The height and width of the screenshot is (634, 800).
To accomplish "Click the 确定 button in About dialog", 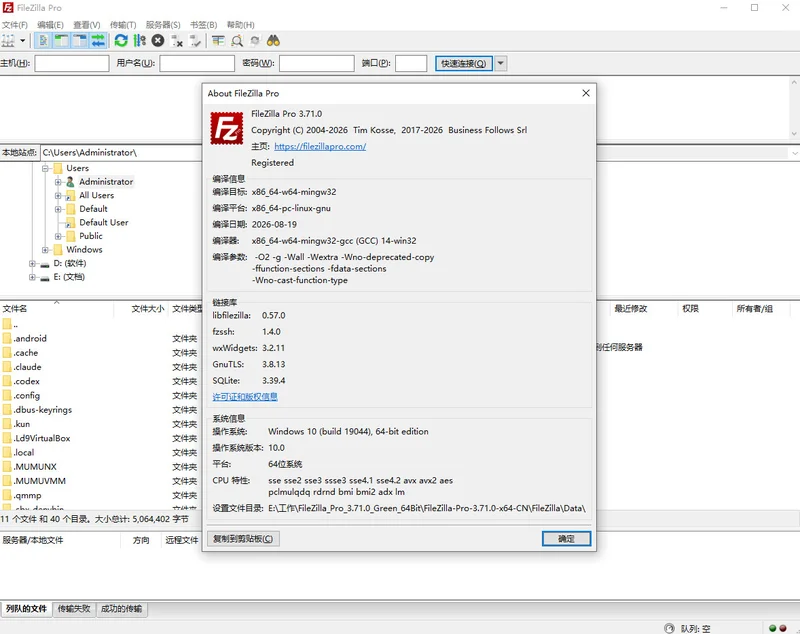I will point(566,539).
